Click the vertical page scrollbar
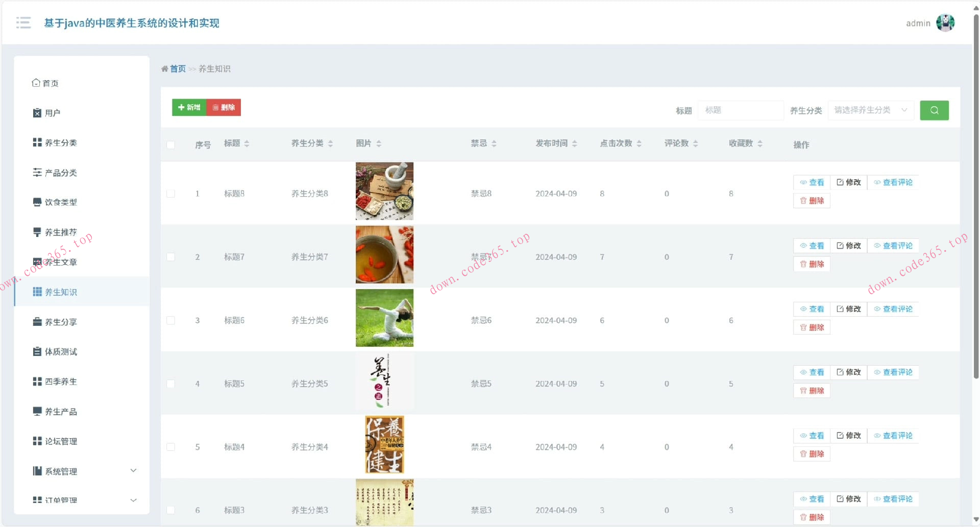 (x=976, y=204)
